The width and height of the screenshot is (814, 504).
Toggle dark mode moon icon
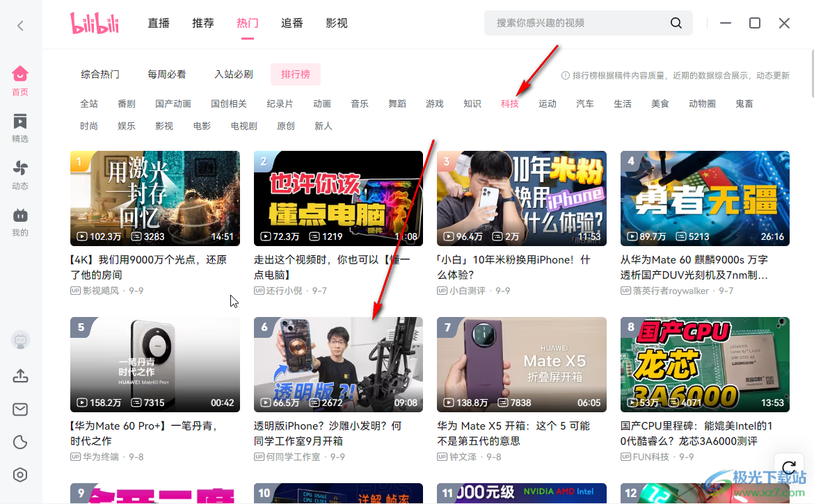(x=20, y=442)
